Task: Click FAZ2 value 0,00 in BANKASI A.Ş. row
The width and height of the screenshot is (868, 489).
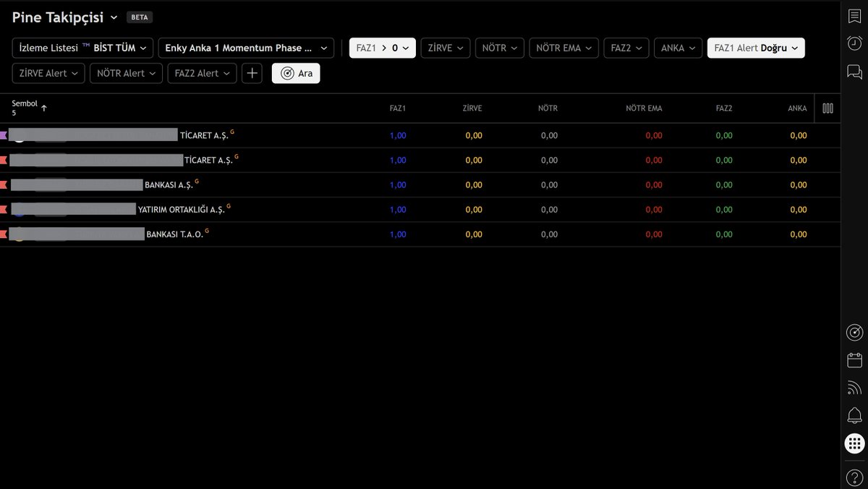Action: (x=724, y=184)
